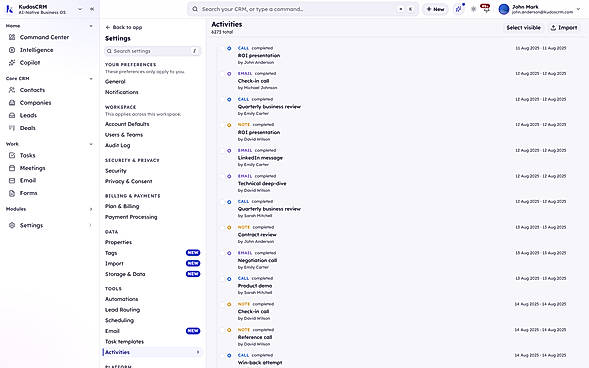Go to Deals in sidebar
Viewport: 589px width, 368px height.
click(27, 128)
